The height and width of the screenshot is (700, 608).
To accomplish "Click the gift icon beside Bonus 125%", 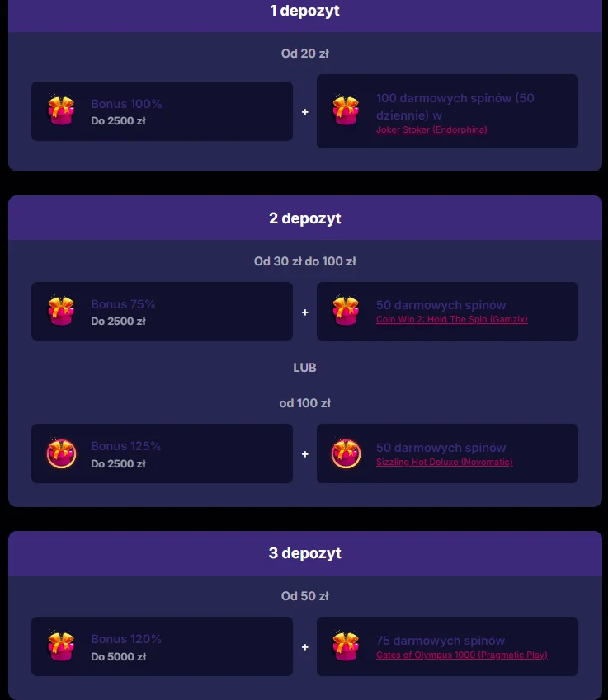I will 61,453.
